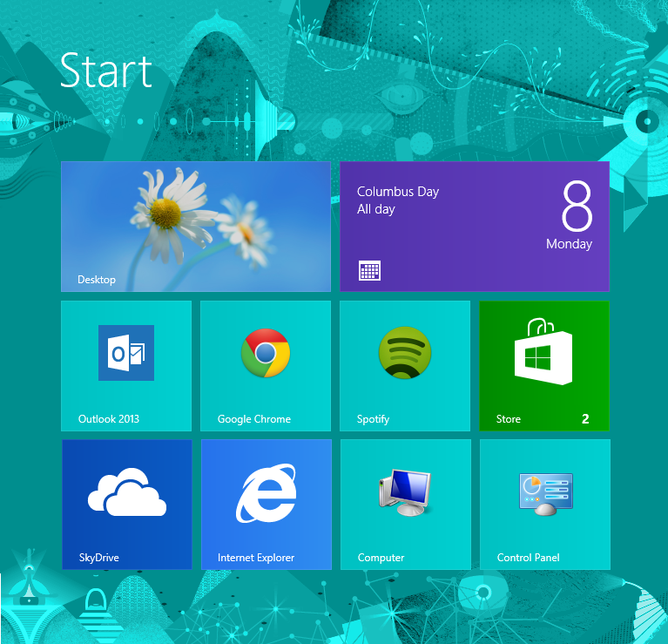Click the Monday label

coord(570,244)
